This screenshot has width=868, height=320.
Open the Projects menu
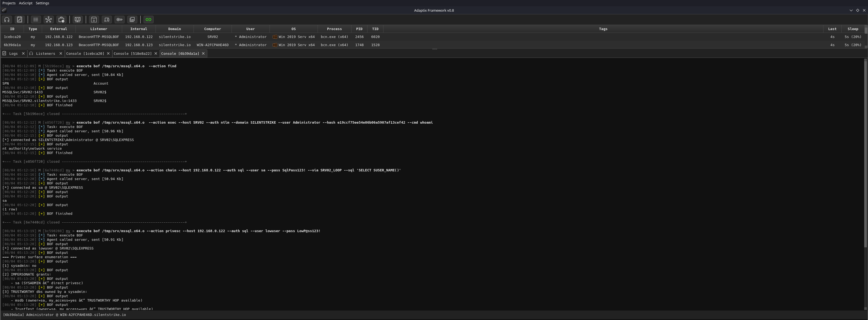pyautogui.click(x=9, y=3)
